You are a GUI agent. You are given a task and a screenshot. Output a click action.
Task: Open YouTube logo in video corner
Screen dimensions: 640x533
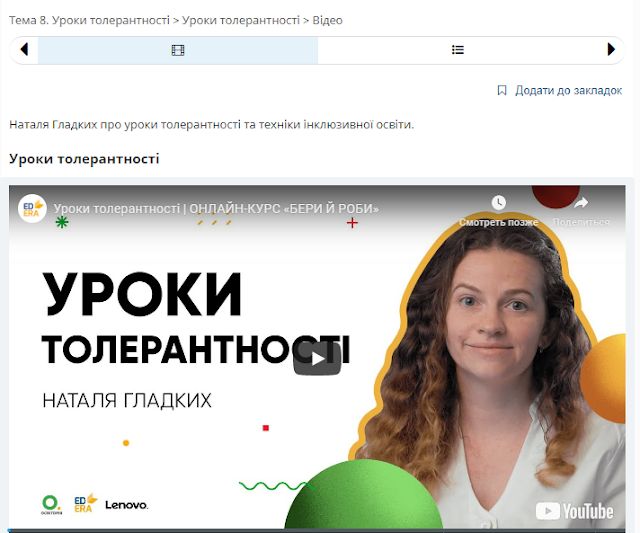pyautogui.click(x=574, y=511)
